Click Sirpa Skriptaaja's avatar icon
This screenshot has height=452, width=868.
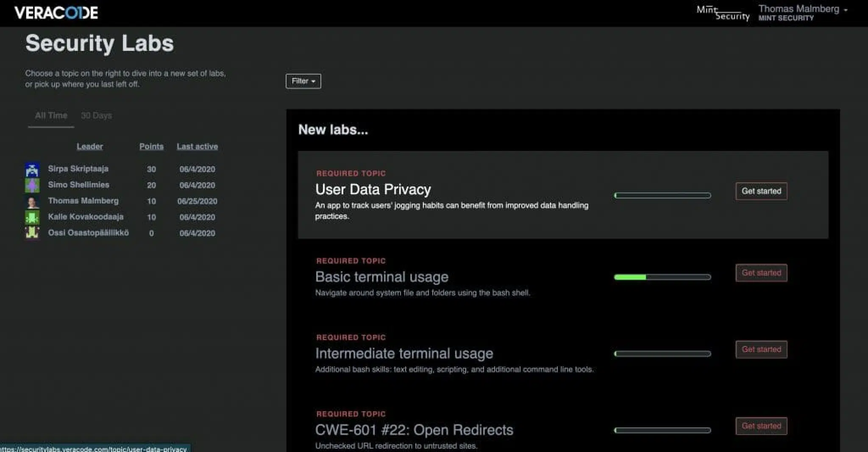[x=32, y=170]
